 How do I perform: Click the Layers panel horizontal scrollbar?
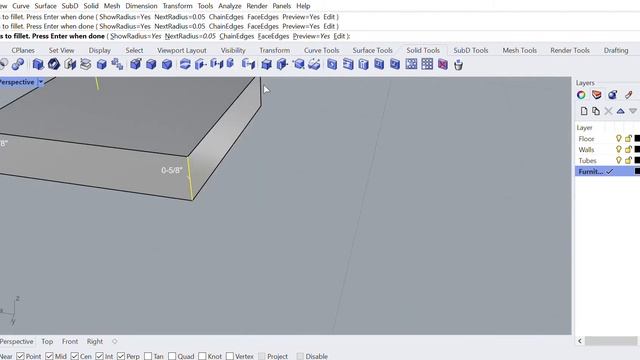pyautogui.click(x=611, y=340)
